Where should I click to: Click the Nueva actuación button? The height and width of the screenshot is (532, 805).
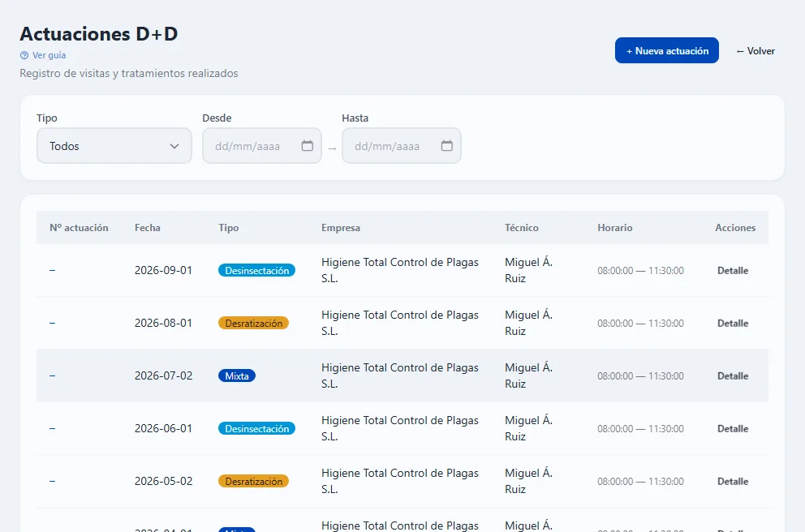666,50
